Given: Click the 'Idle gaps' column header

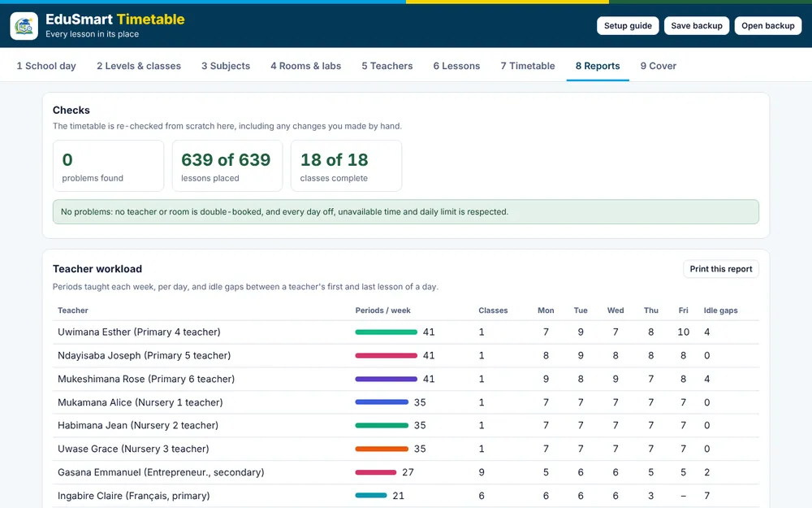Looking at the screenshot, I should pyautogui.click(x=720, y=310).
